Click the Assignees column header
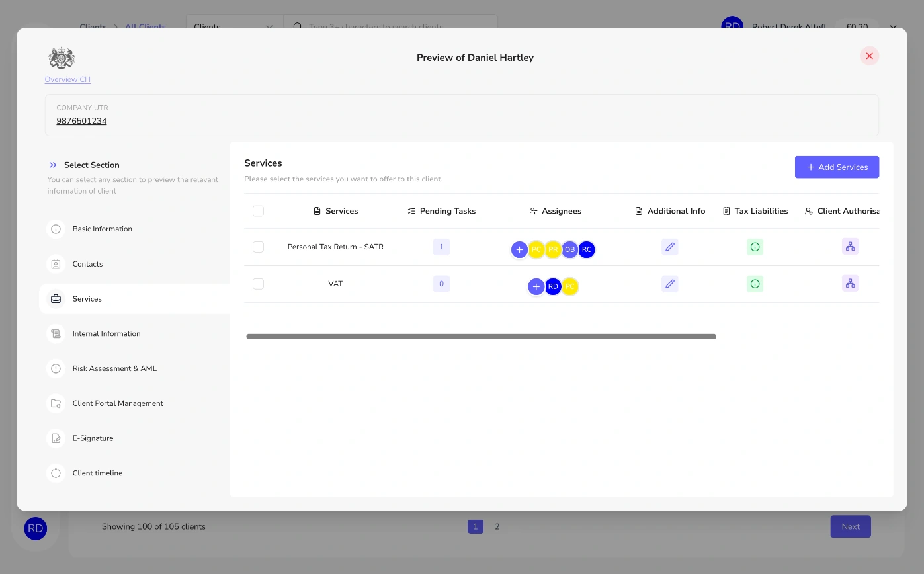This screenshot has width=924, height=574. [x=555, y=211]
